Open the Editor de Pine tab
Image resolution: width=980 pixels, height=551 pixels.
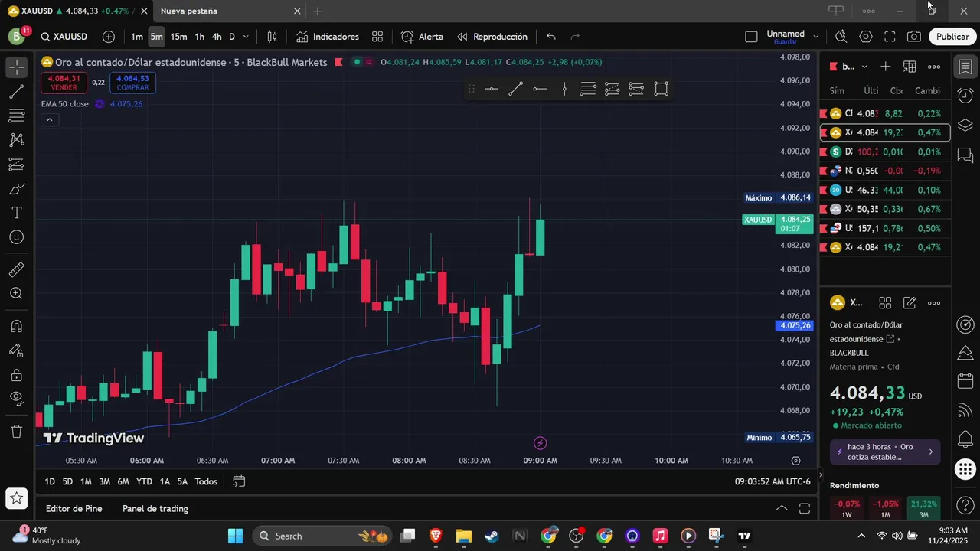(x=74, y=508)
